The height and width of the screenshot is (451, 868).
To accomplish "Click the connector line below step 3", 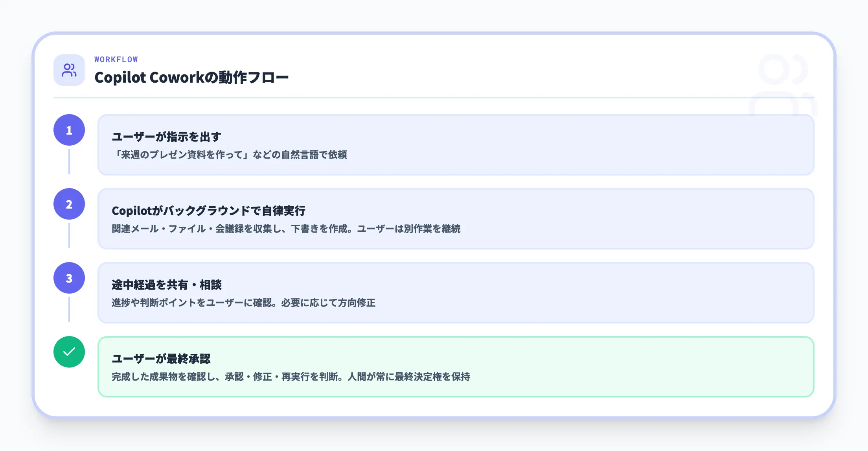I will 69,309.
